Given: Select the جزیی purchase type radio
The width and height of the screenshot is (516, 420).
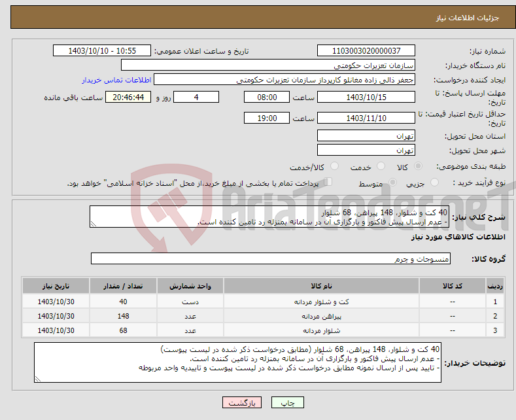Looking at the screenshot, I should click(434, 183).
